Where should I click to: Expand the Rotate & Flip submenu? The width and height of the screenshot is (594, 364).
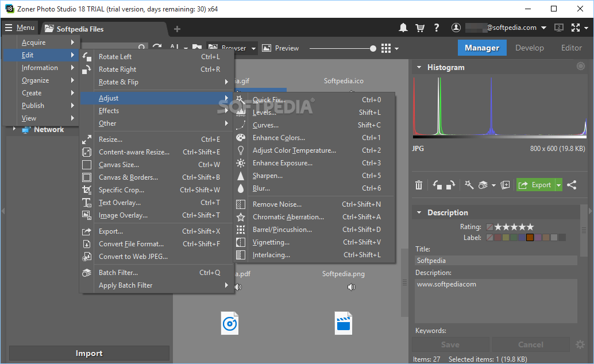click(156, 82)
